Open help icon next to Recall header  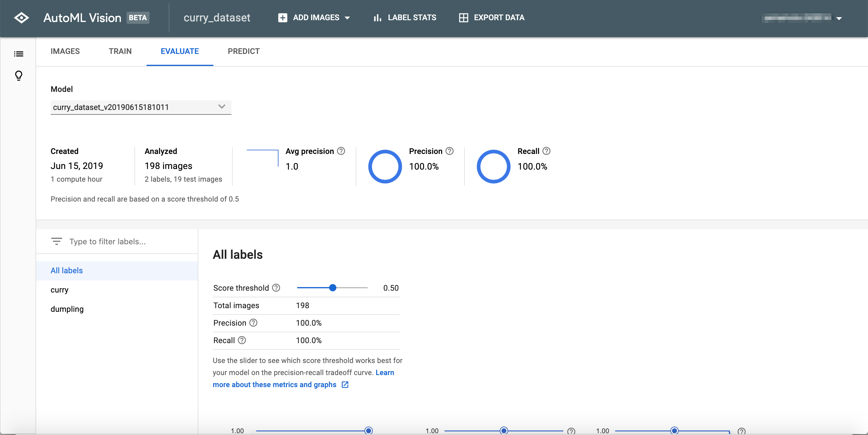click(546, 151)
